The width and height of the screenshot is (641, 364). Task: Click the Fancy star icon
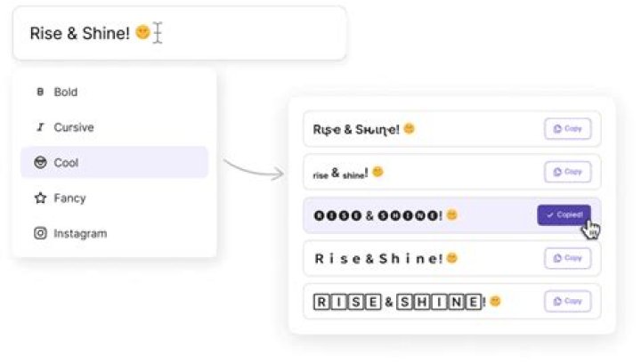[x=40, y=198]
